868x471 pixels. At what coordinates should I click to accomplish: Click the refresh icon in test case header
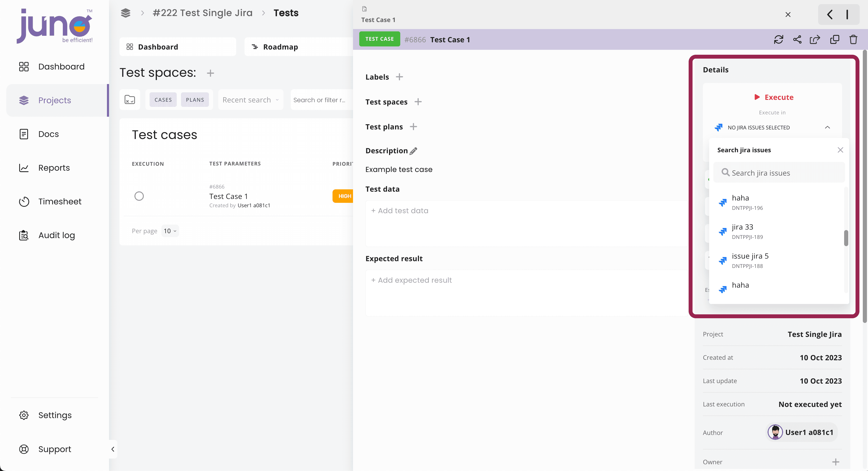778,40
